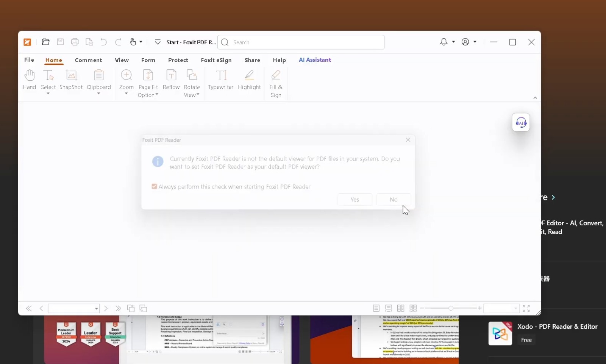Switch to the Foxit eSign tab
This screenshot has height=364, width=606.
coord(216,60)
